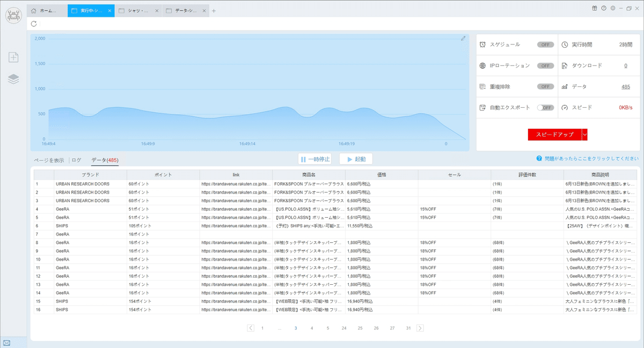Click the 一時停止 pause button

click(x=315, y=159)
